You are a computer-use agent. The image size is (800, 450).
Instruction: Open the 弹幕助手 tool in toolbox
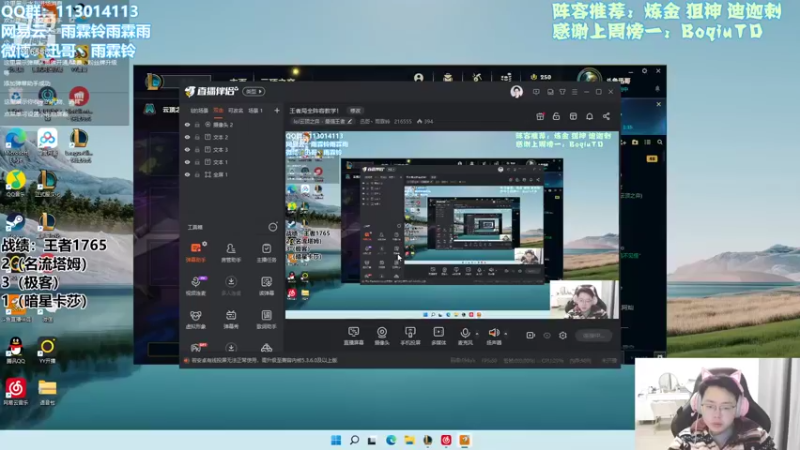click(x=196, y=252)
